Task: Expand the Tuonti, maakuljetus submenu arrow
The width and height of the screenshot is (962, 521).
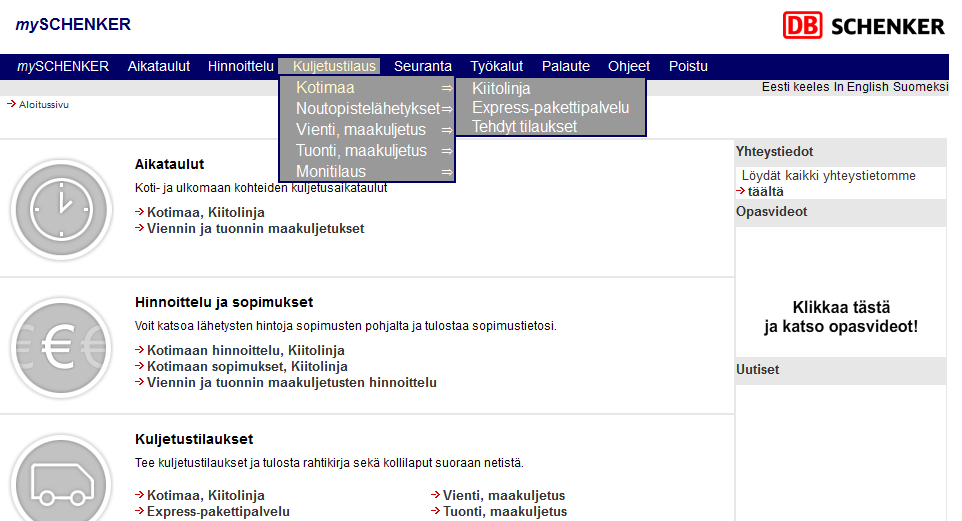Action: pyautogui.click(x=447, y=151)
